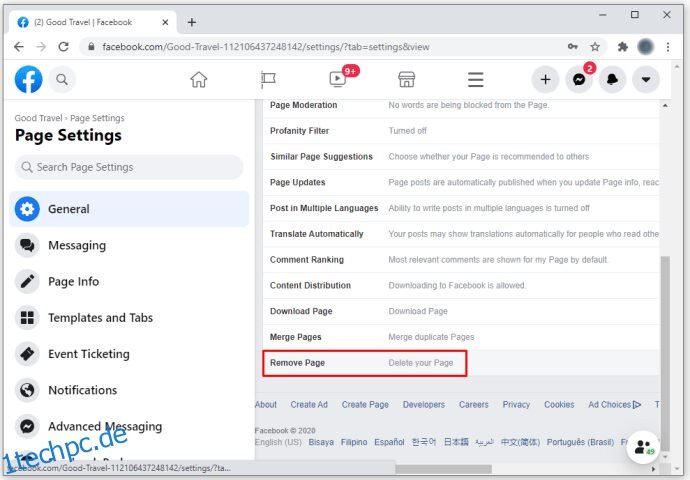Open Page Info settings
This screenshot has height=480, width=690.
click(129, 282)
